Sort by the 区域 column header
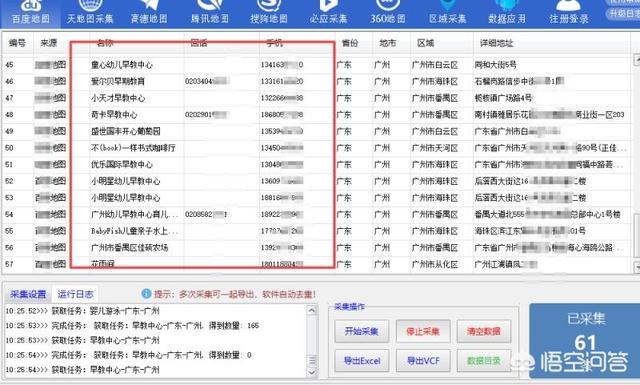Screen dimensions: 640x385 [x=425, y=43]
